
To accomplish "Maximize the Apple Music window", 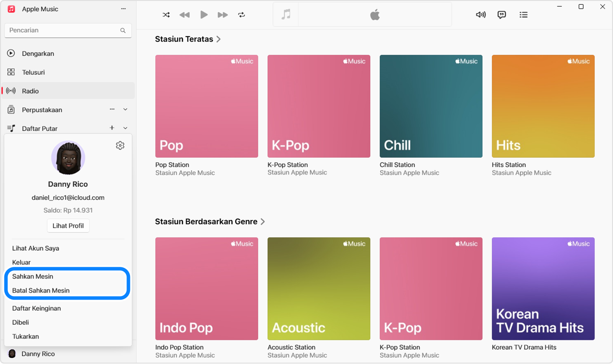I will click(x=581, y=7).
